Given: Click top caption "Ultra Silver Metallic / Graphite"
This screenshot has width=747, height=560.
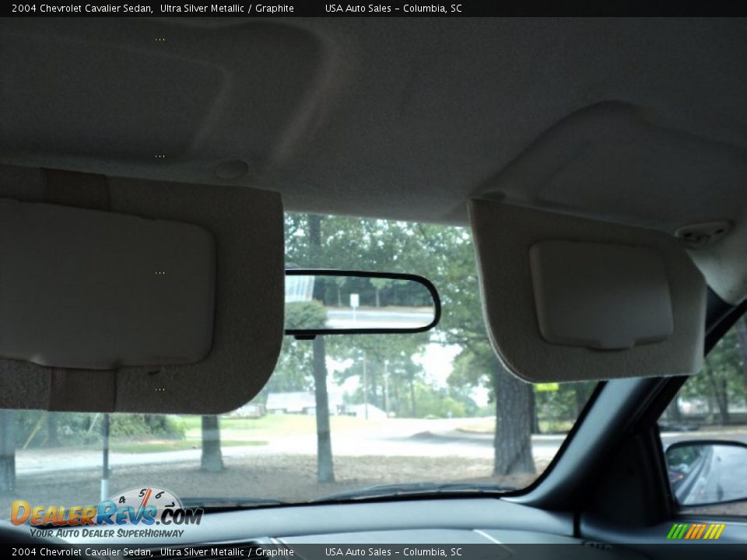Looking at the screenshot, I should [x=226, y=8].
